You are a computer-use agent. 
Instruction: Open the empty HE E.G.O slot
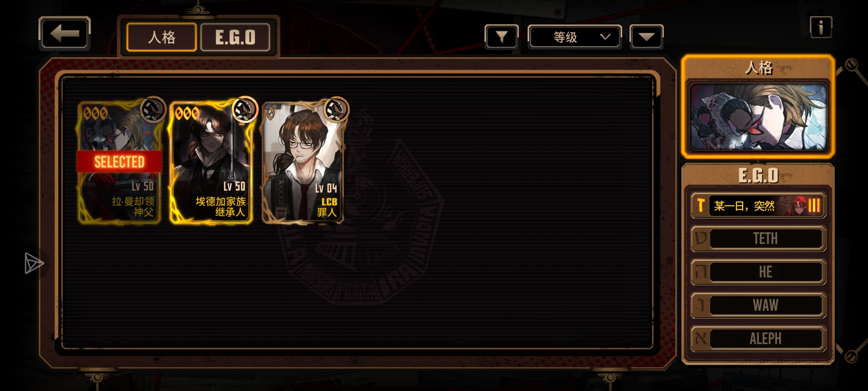758,272
